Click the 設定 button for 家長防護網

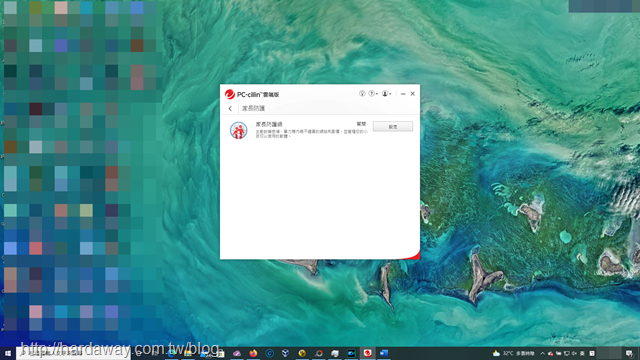click(x=393, y=127)
